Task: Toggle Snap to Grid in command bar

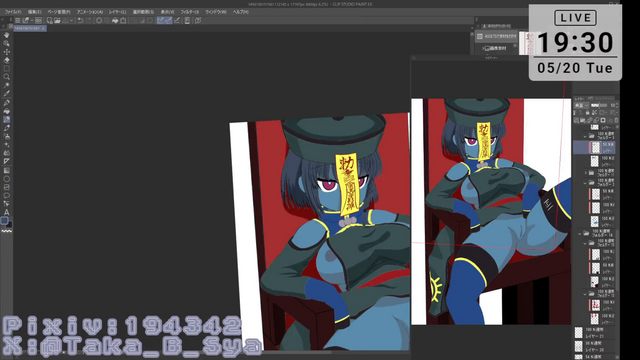Action: point(177,20)
